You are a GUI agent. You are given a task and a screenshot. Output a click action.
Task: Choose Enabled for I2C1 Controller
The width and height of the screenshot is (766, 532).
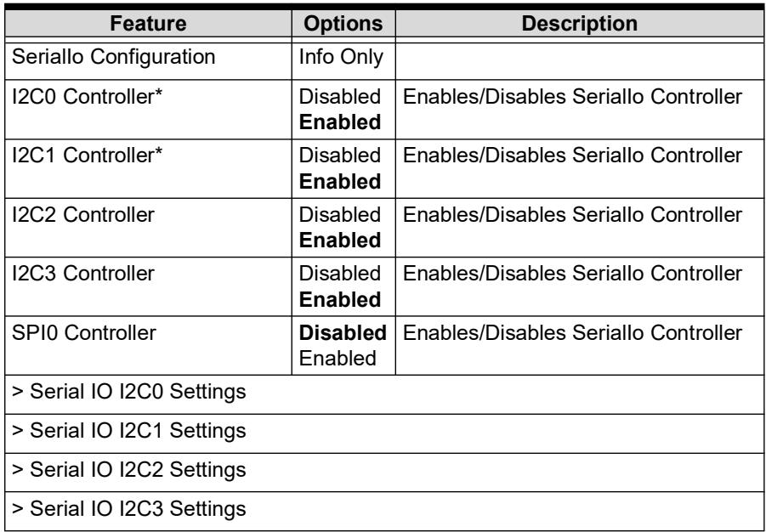coord(339,181)
